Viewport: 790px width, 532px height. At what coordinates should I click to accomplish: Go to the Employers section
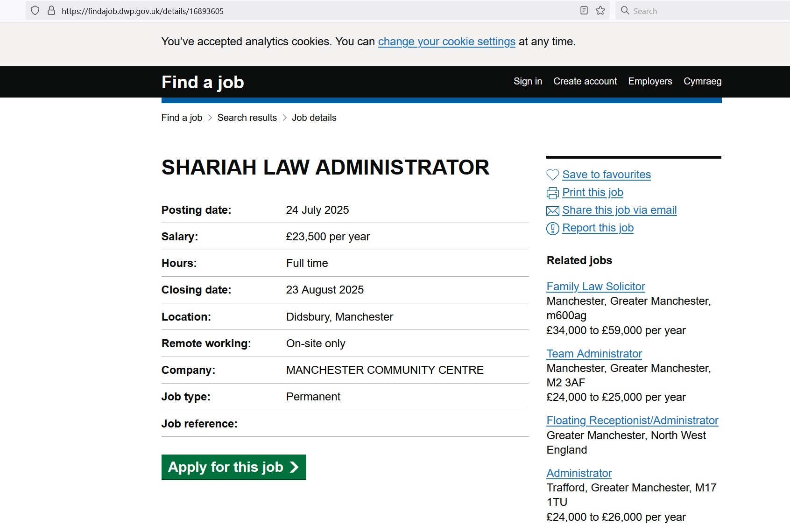pyautogui.click(x=650, y=81)
